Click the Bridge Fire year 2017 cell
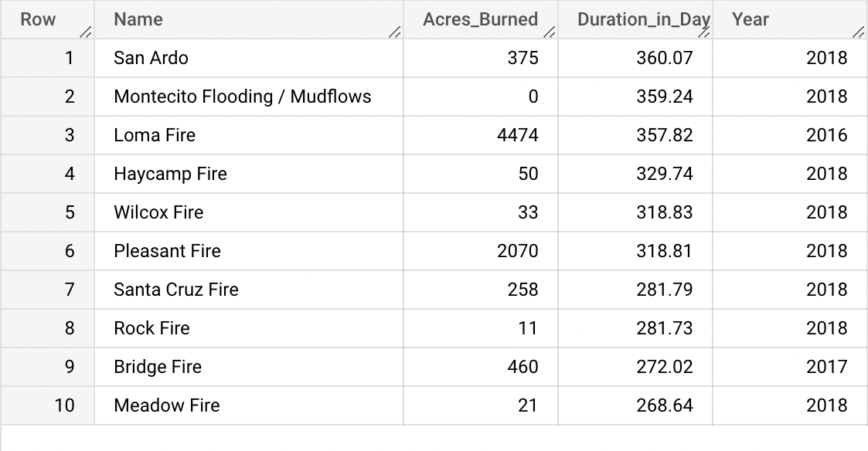 [826, 367]
